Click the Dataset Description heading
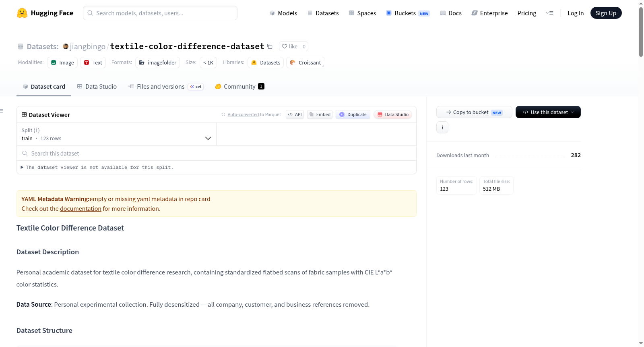The height and width of the screenshot is (347, 644). 47,252
